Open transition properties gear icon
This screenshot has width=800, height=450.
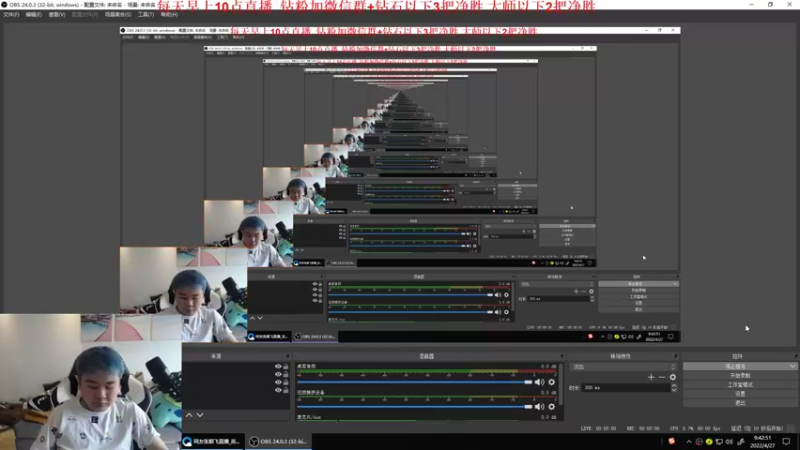pyautogui.click(x=673, y=377)
